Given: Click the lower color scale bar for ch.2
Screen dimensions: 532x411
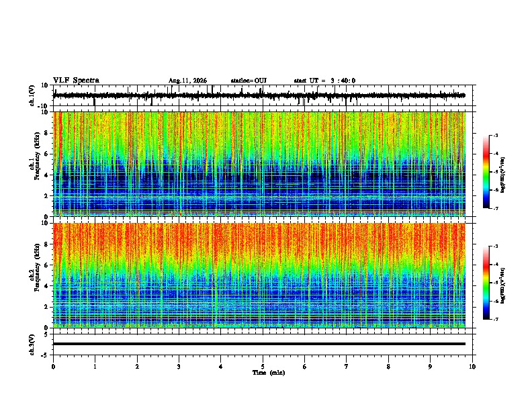Looking at the screenshot, I should (x=486, y=283).
